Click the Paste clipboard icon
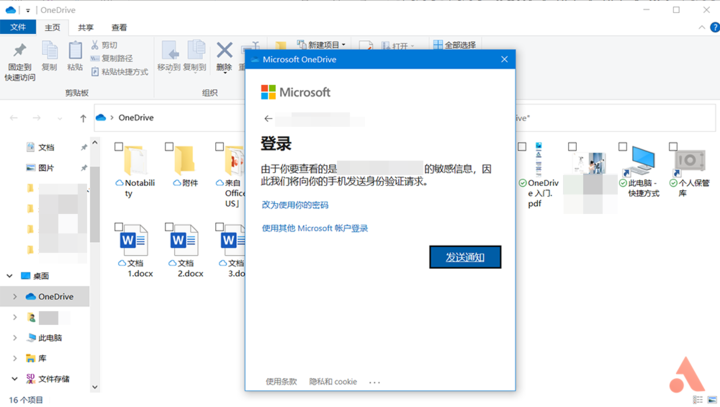The height and width of the screenshot is (407, 720). pyautogui.click(x=75, y=50)
